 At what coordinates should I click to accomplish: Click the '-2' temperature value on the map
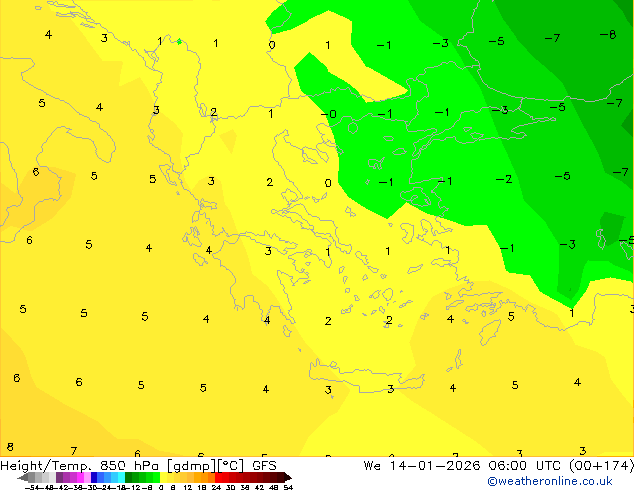tap(504, 179)
